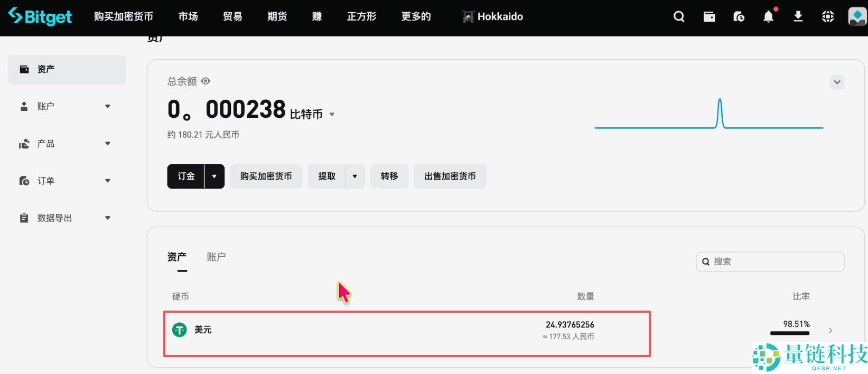
Task: Expand the 产品 sidebar section arrow
Action: [x=108, y=144]
